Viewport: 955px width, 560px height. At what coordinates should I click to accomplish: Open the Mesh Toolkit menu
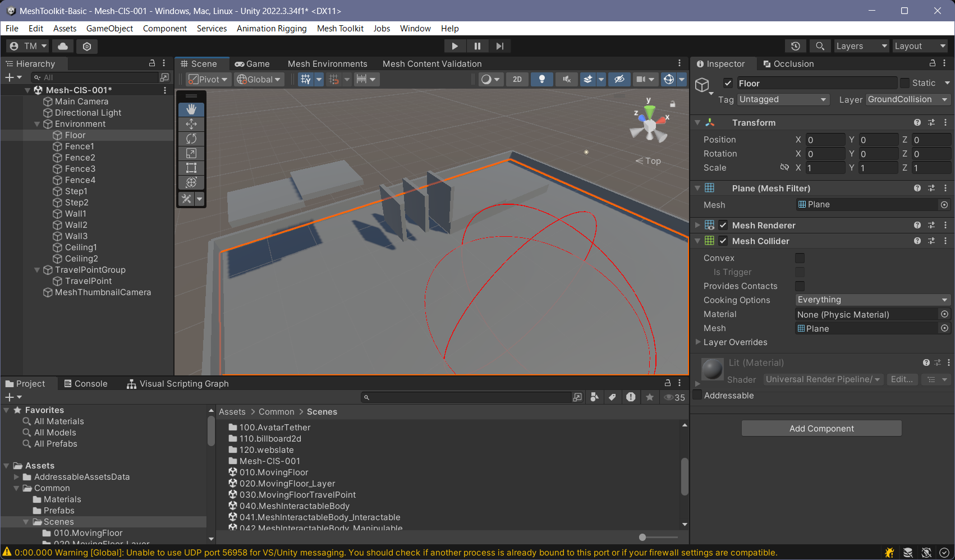pos(340,29)
